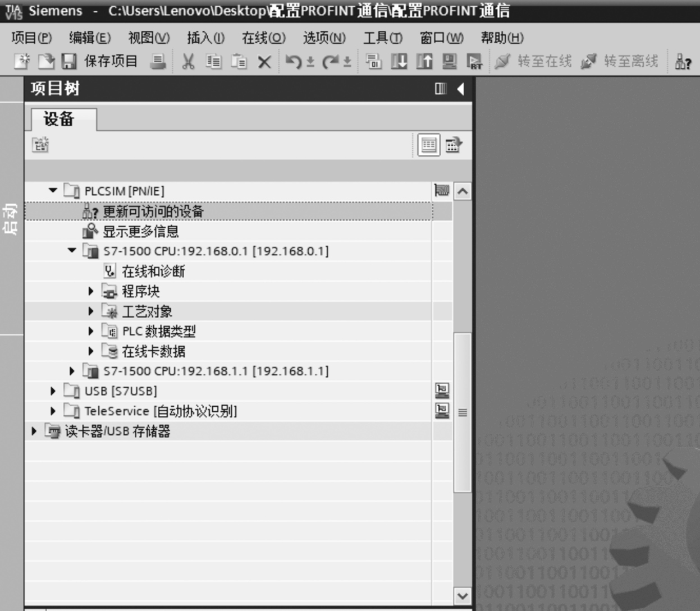Open the 工具(T) menu
700x611 pixels.
[x=383, y=38]
